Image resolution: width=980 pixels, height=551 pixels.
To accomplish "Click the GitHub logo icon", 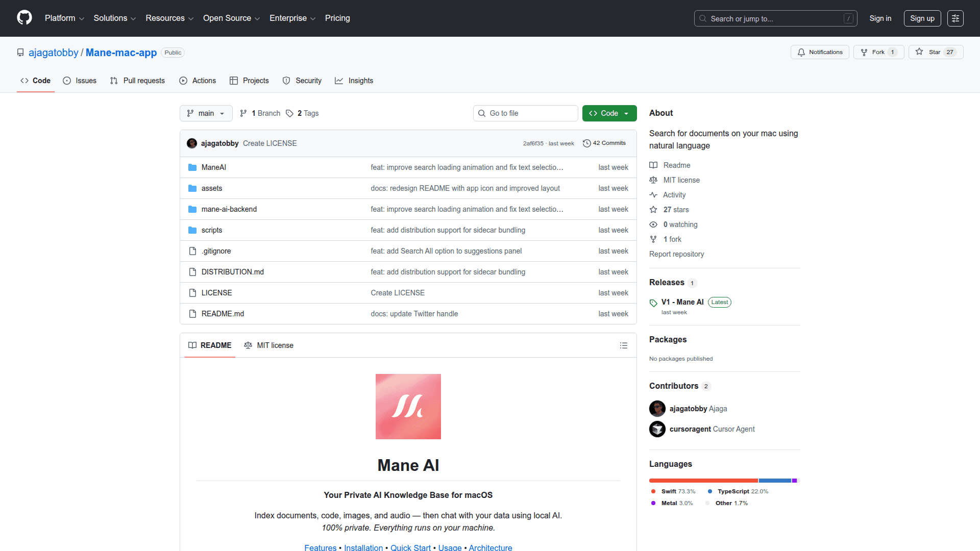I will (24, 18).
